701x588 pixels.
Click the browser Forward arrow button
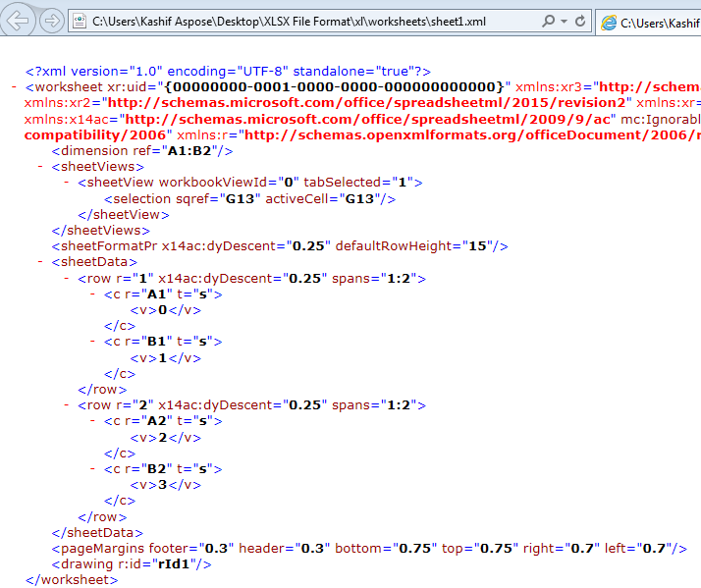(52, 21)
